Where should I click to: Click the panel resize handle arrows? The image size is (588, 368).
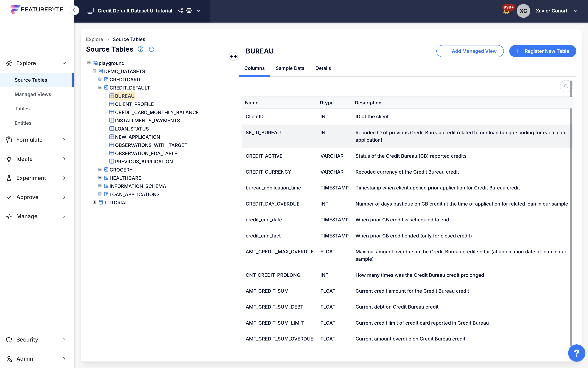(233, 56)
